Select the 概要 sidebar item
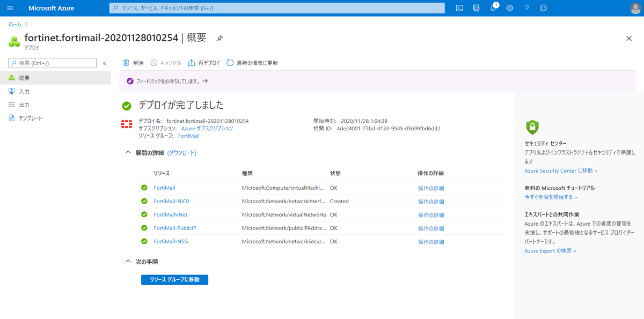Image resolution: width=644 pixels, height=319 pixels. (55, 78)
